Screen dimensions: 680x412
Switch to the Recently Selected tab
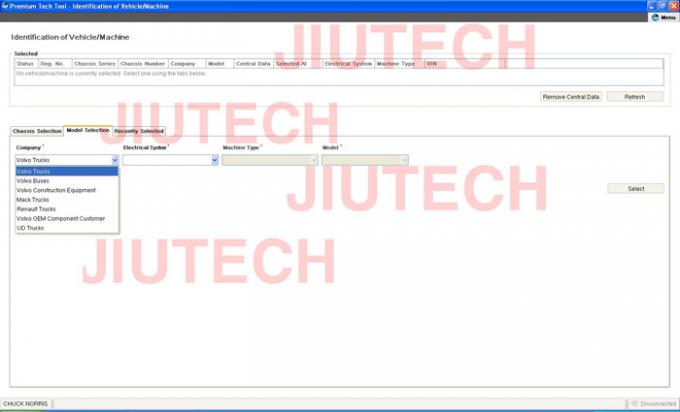pos(139,131)
